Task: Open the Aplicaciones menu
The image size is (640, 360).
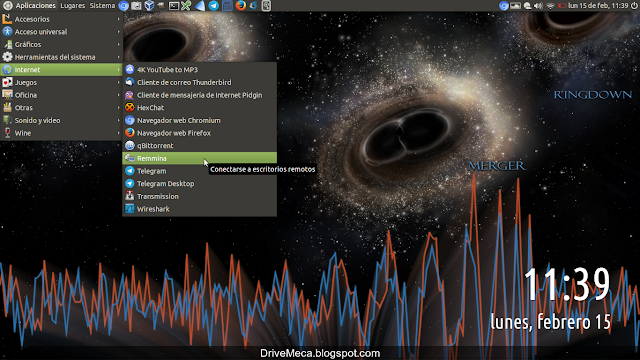Action: (36, 6)
